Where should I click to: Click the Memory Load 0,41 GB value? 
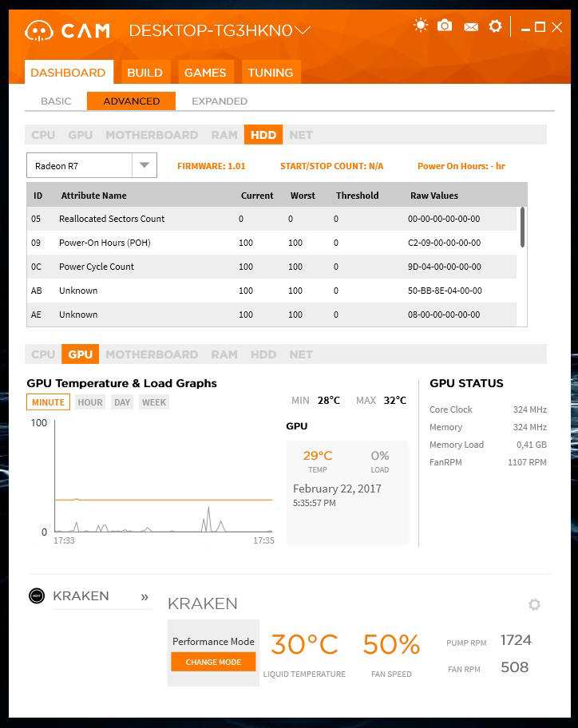tap(532, 445)
